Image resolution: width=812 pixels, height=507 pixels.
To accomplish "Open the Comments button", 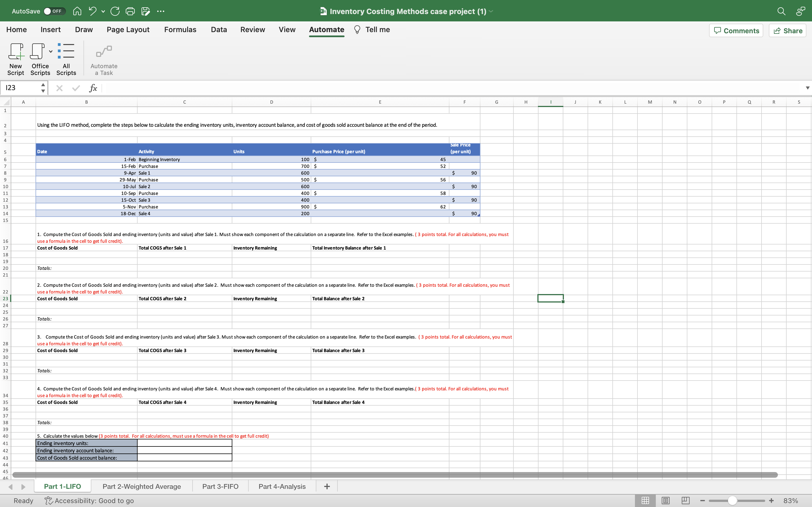I will 736,30.
